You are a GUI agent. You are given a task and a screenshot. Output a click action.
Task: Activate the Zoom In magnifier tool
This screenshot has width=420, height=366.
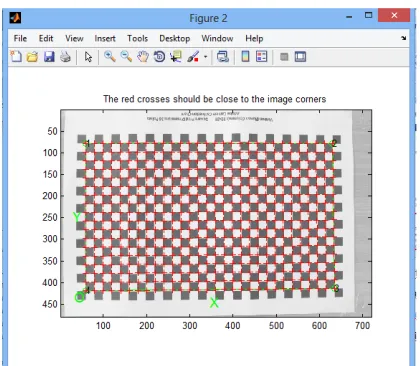110,57
